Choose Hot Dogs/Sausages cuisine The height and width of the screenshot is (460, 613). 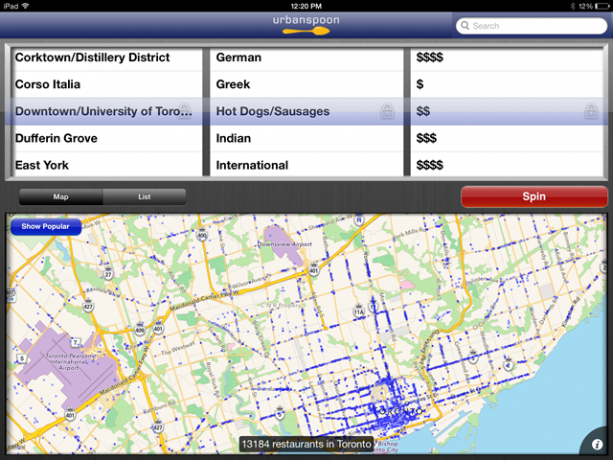point(306,111)
